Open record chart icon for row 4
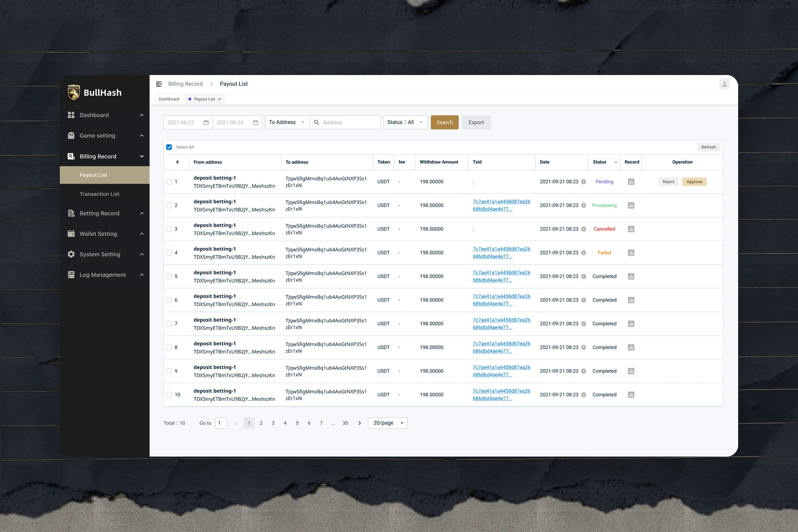Viewport: 798px width, 532px height. coord(631,253)
